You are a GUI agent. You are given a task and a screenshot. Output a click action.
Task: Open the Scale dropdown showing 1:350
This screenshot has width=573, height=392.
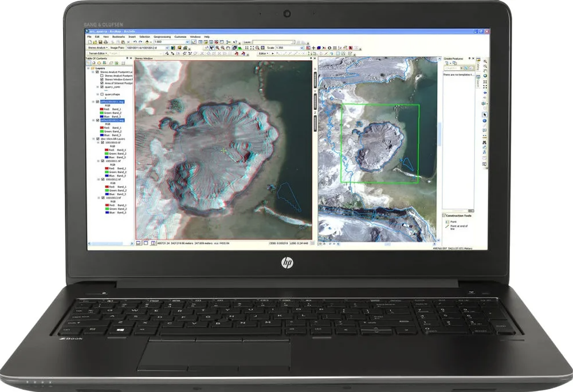pyautogui.click(x=301, y=48)
